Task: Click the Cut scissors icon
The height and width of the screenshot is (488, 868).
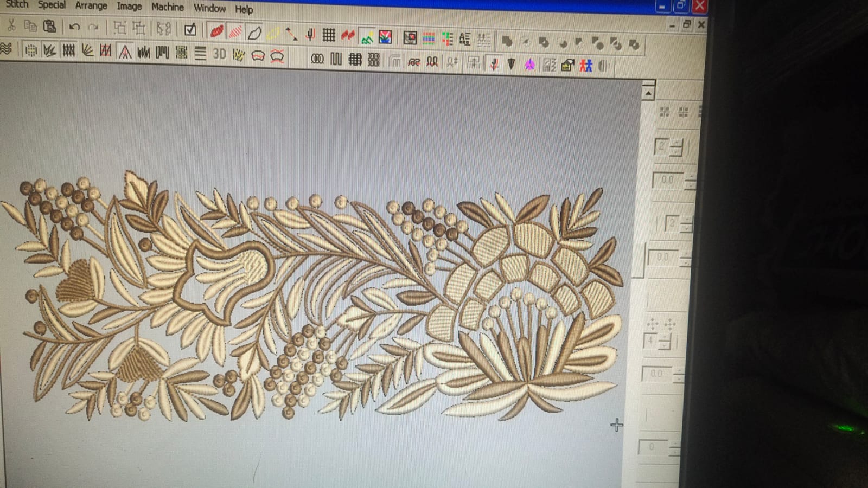Action: coord(10,25)
